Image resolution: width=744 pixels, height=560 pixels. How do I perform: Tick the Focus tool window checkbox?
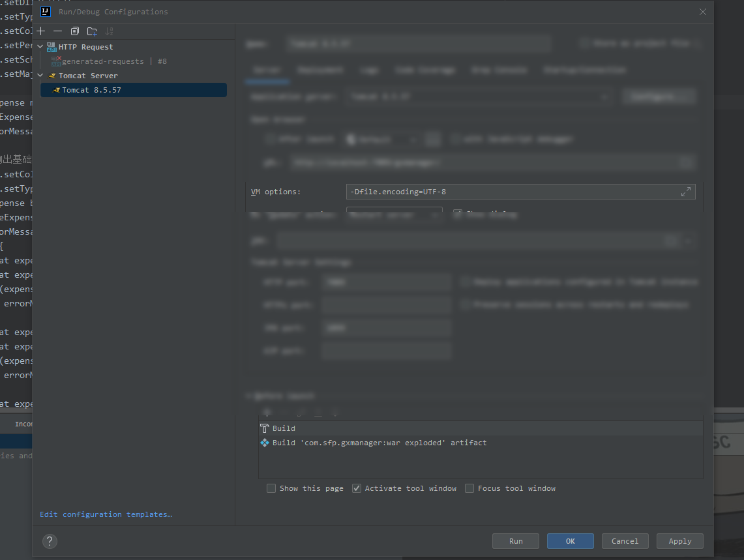(469, 488)
